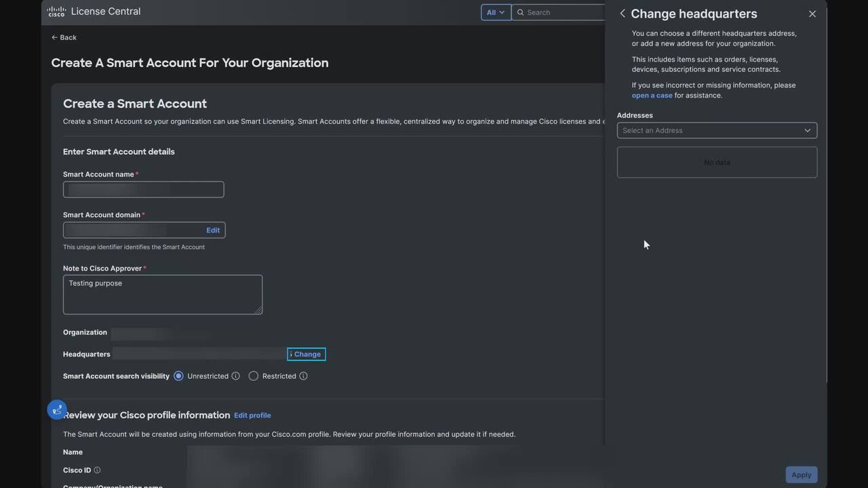Click the open a case link
Image resolution: width=868 pixels, height=488 pixels.
click(652, 96)
